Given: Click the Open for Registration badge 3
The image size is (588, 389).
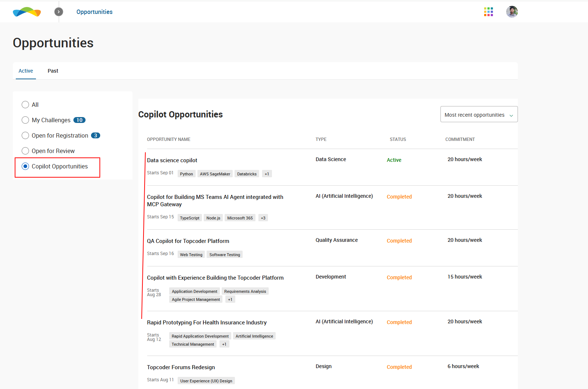Looking at the screenshot, I should click(95, 135).
